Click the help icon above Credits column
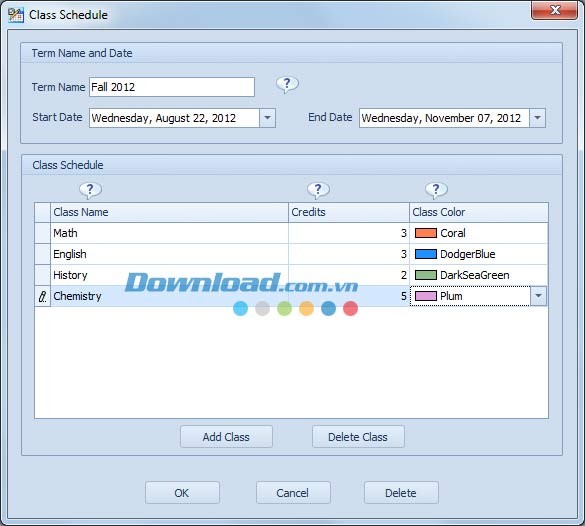This screenshot has width=585, height=526. point(318,190)
